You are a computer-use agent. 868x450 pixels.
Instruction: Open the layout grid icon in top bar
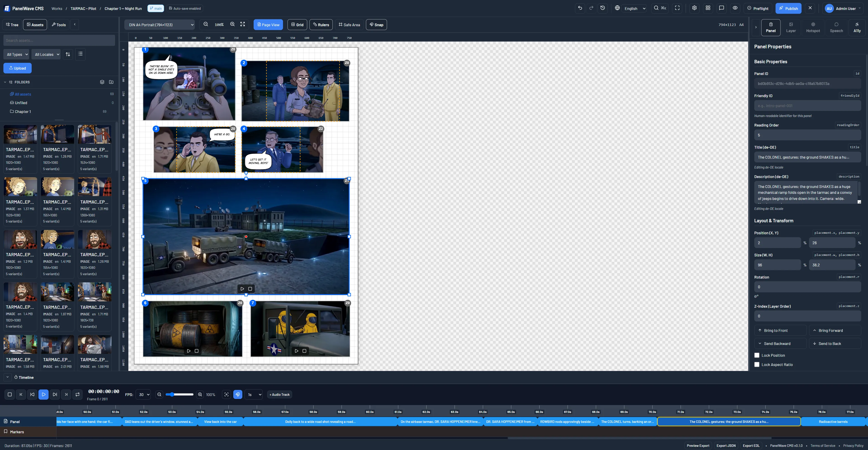tap(708, 8)
